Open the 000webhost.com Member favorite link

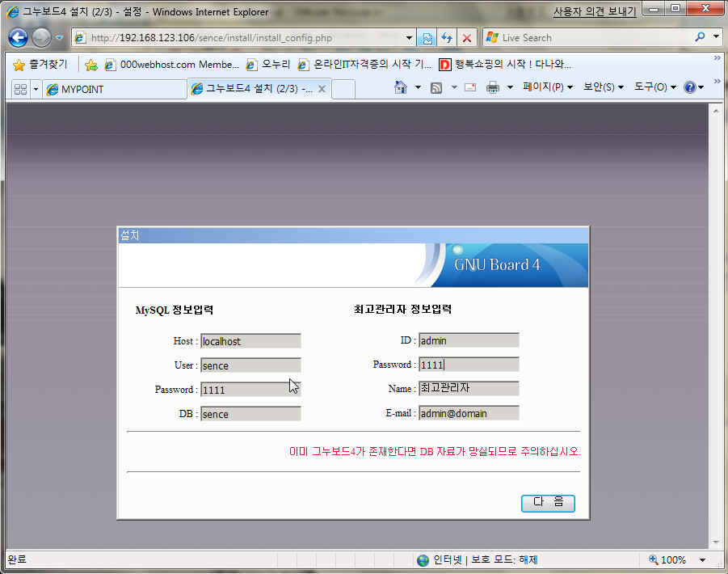pos(172,65)
